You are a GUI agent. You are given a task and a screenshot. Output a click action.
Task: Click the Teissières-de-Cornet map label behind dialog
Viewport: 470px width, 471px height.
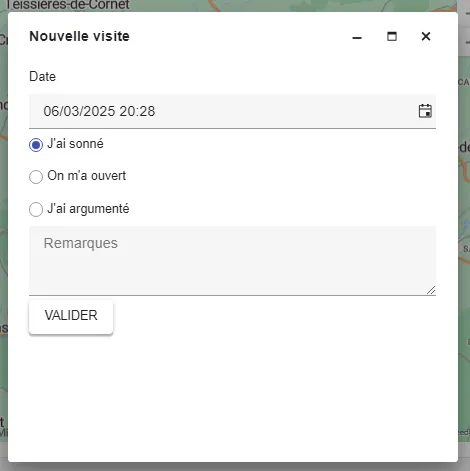67,5
